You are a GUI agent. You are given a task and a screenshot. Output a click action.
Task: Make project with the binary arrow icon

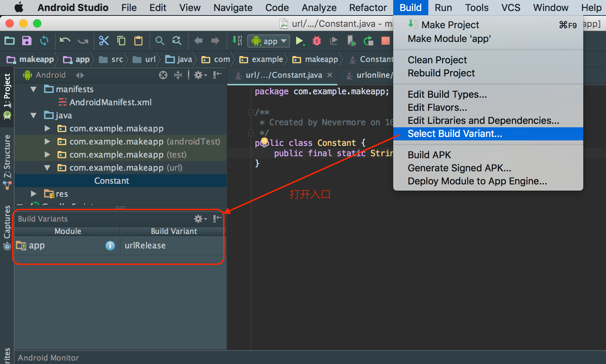(x=237, y=41)
